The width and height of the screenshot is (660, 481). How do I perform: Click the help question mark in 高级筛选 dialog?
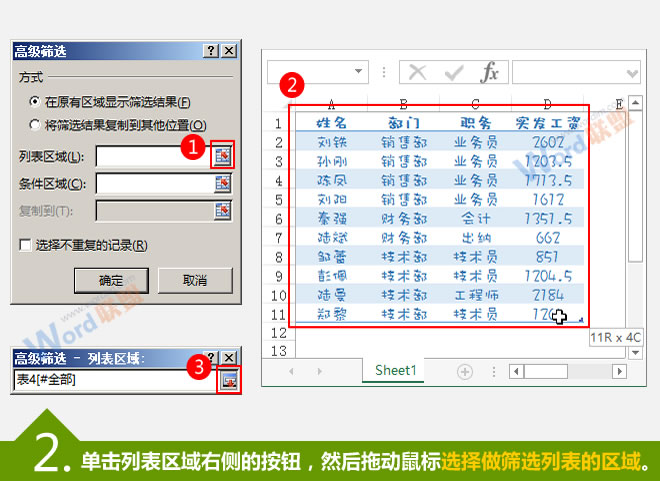pyautogui.click(x=211, y=51)
